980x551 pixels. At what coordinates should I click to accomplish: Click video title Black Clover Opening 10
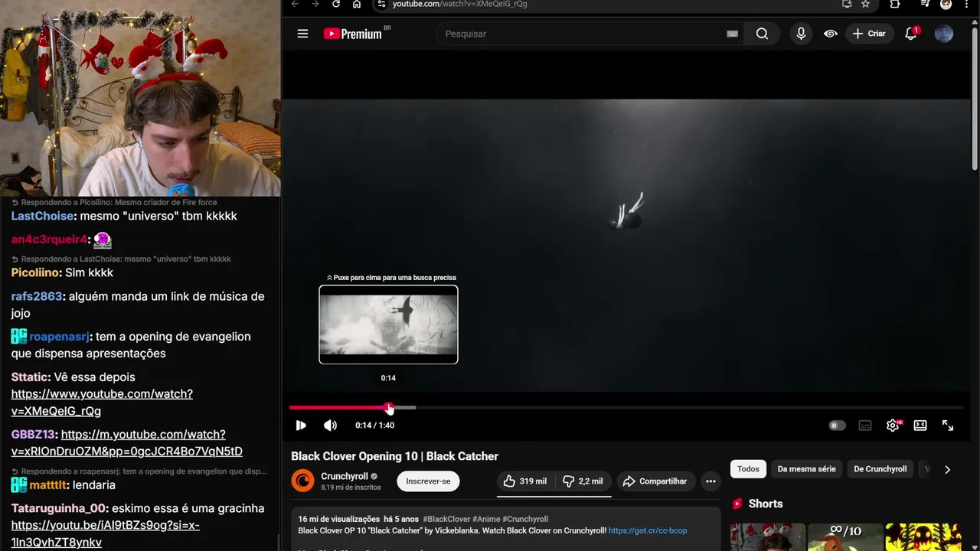click(394, 456)
